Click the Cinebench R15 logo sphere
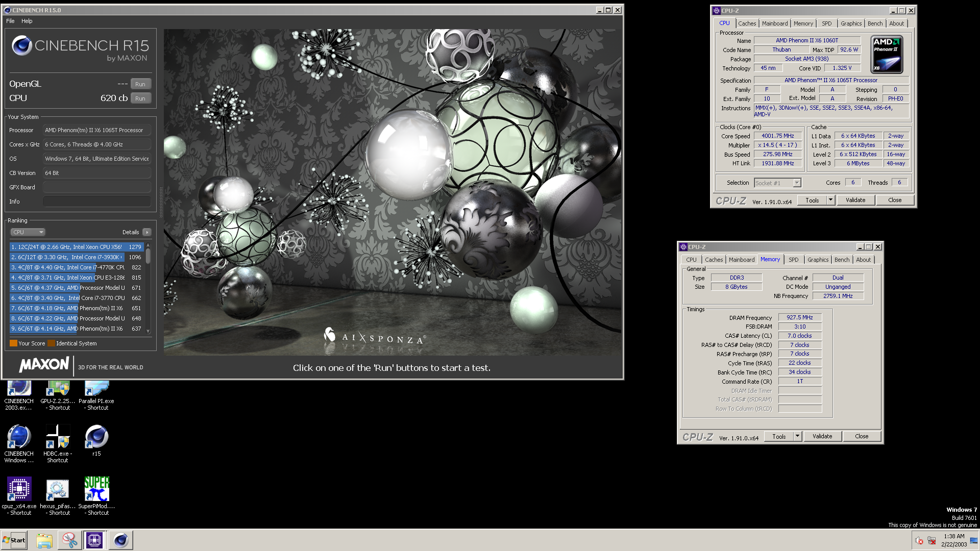Screen dimensions: 980x551 coord(22,46)
